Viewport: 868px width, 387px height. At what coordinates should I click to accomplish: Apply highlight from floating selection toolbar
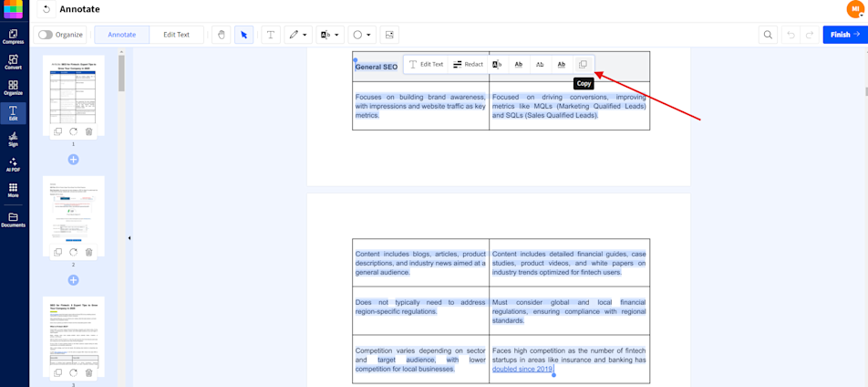[x=497, y=64]
